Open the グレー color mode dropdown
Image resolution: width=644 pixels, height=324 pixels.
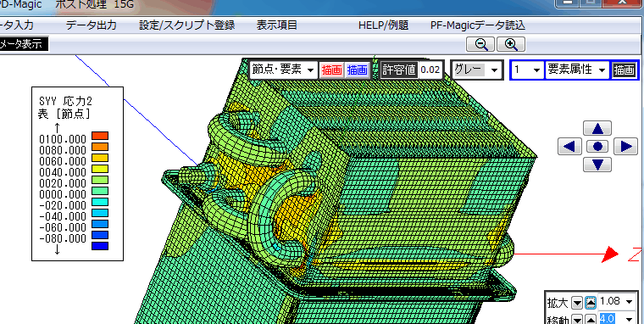[x=477, y=70]
